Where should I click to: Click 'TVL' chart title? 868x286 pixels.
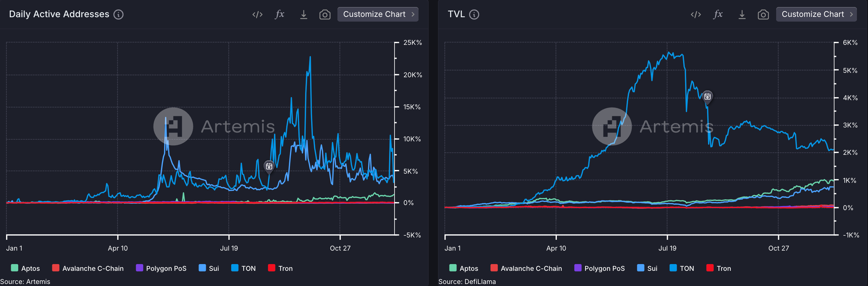[456, 14]
